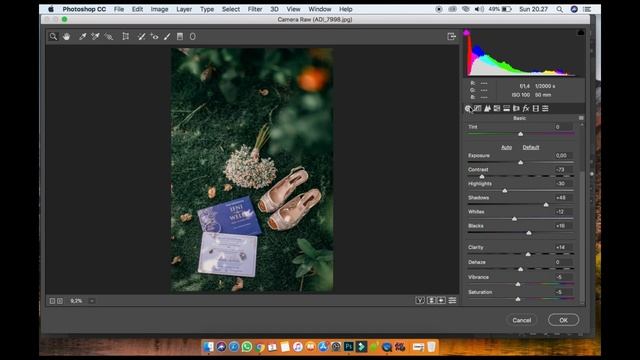
Task: Adjust the Whites slider handle
Action: click(x=514, y=219)
